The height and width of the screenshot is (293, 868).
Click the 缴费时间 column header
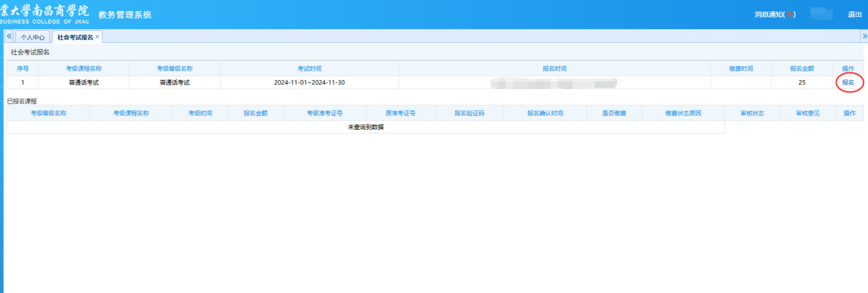(740, 69)
